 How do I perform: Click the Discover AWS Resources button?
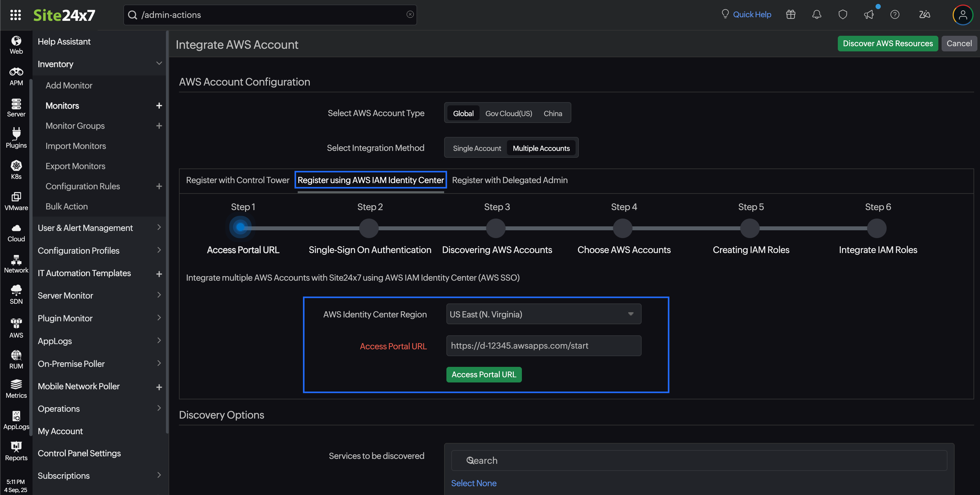pos(888,43)
